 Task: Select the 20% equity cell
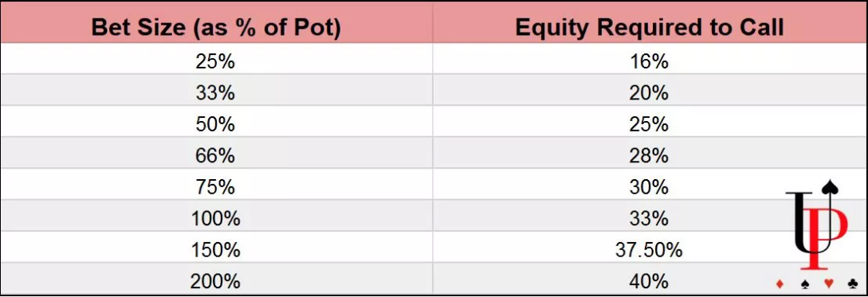(x=650, y=93)
